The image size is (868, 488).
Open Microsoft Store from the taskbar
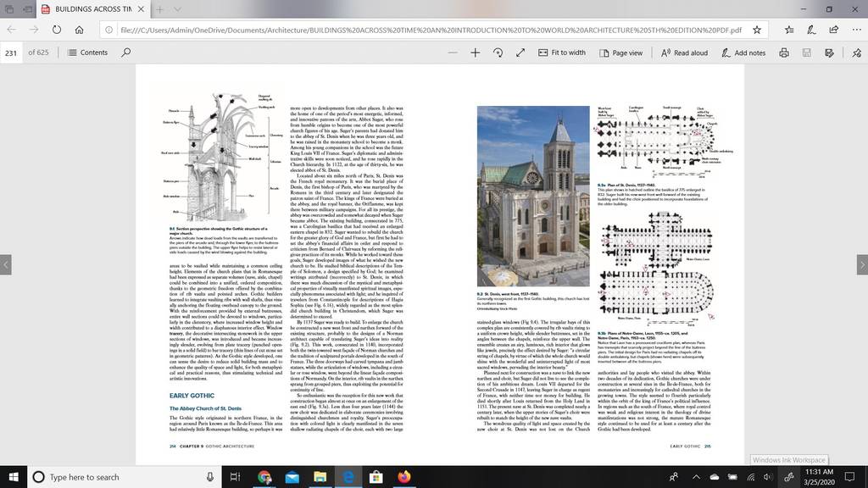click(x=376, y=477)
